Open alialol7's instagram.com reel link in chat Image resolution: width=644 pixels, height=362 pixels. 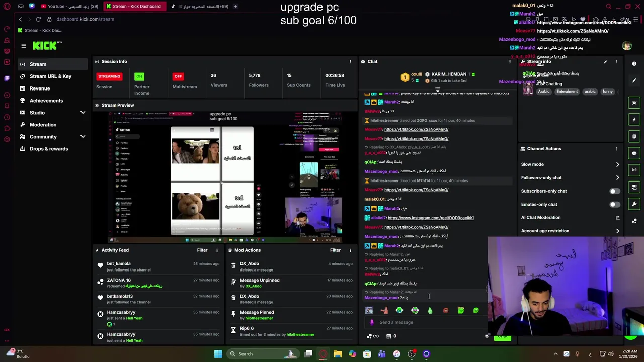pos(431,218)
